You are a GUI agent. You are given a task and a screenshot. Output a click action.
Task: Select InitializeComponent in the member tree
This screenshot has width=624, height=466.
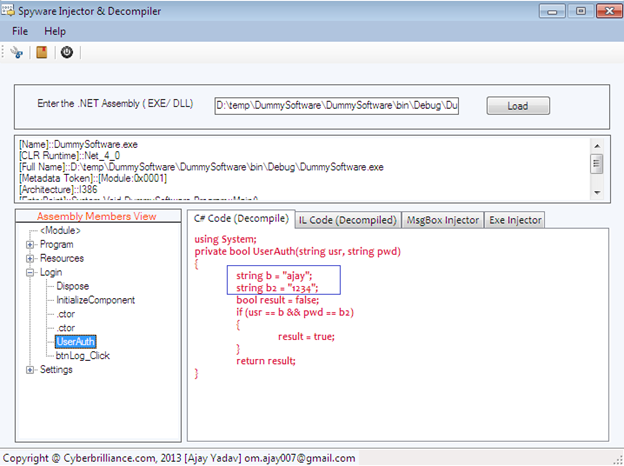[95, 300]
